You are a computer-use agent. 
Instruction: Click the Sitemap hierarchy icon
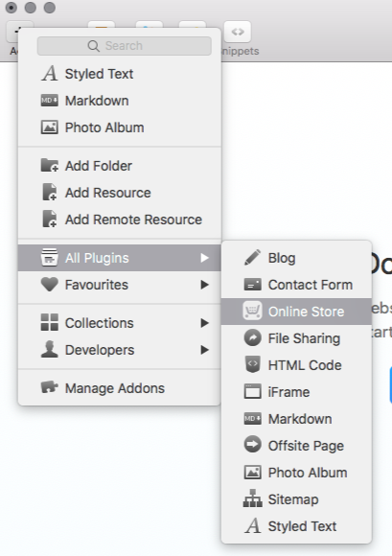(252, 498)
